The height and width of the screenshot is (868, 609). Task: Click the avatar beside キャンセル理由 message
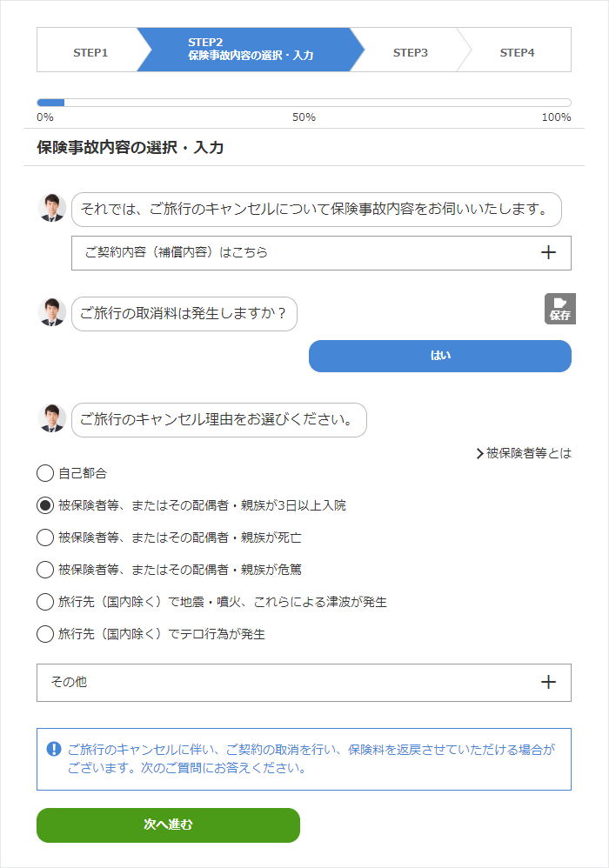[52, 418]
